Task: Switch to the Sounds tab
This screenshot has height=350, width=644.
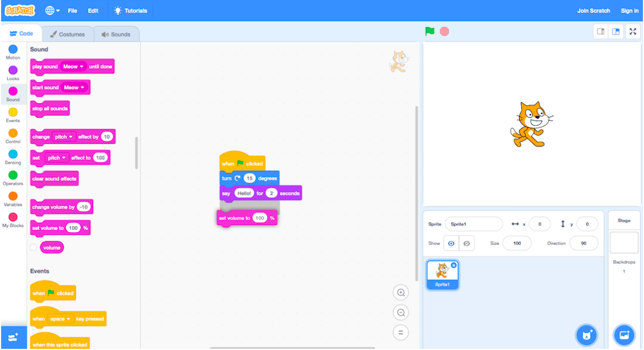Action: (x=116, y=34)
